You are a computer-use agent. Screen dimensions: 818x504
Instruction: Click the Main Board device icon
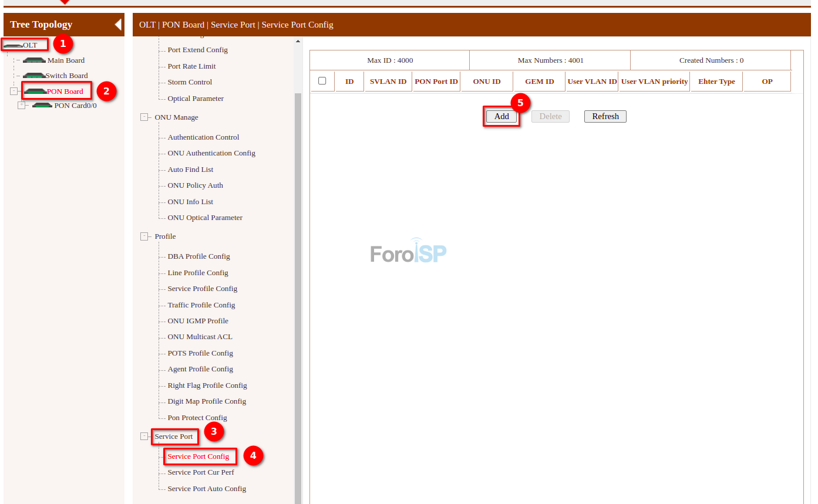(x=35, y=60)
